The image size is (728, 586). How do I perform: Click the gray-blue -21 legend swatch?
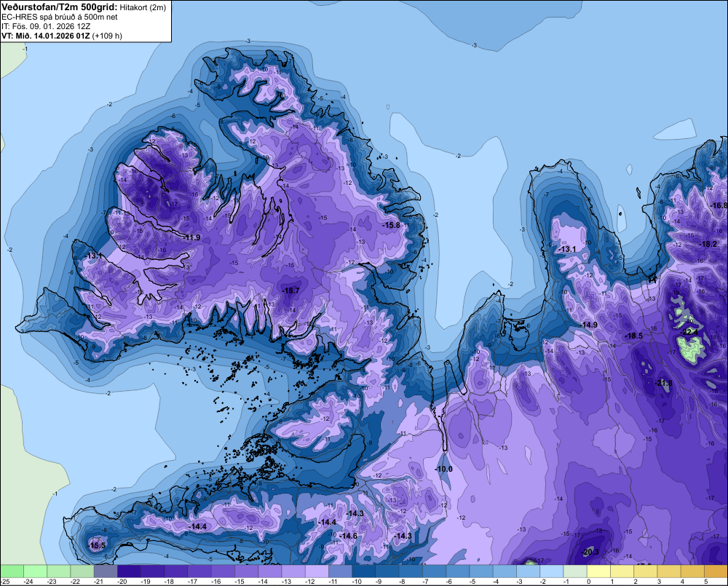[x=106, y=571]
